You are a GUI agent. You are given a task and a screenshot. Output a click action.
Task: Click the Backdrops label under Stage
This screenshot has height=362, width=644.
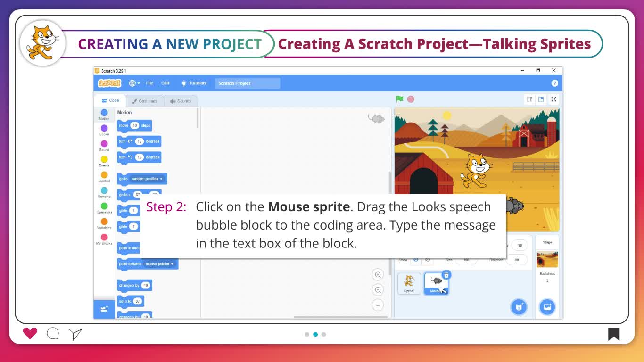click(x=547, y=274)
